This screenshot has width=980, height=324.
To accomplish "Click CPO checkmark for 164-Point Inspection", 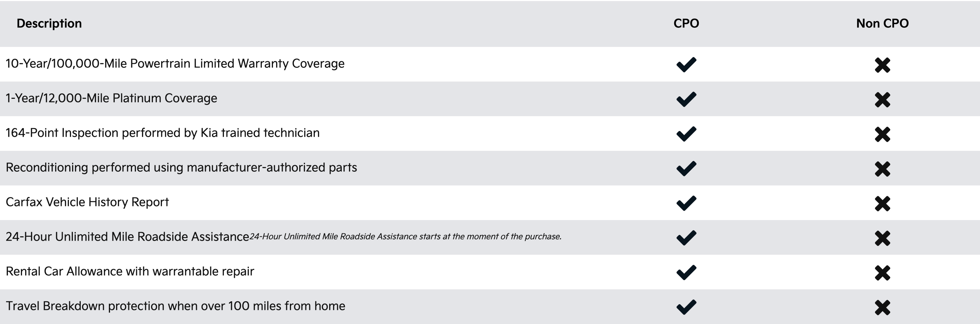I will [686, 133].
